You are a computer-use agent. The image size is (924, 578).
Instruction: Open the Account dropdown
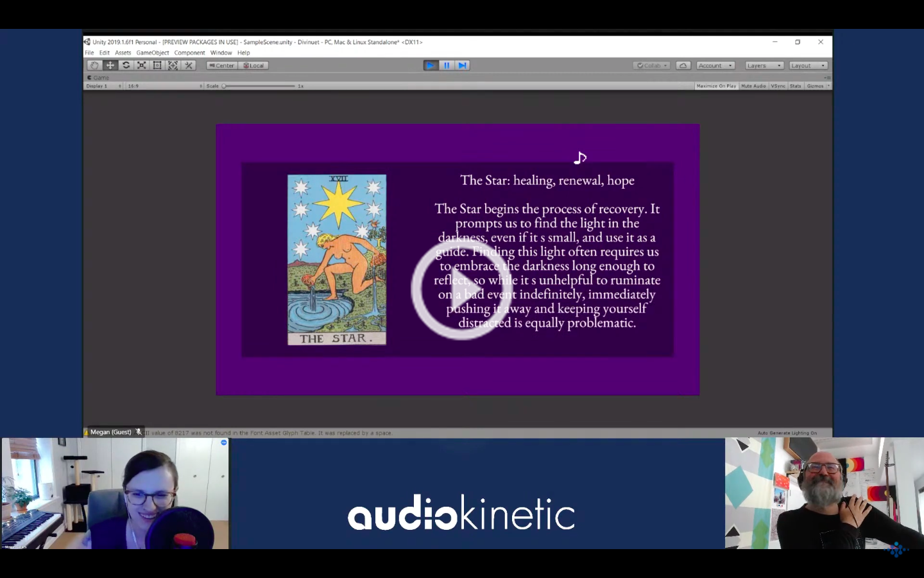point(715,66)
